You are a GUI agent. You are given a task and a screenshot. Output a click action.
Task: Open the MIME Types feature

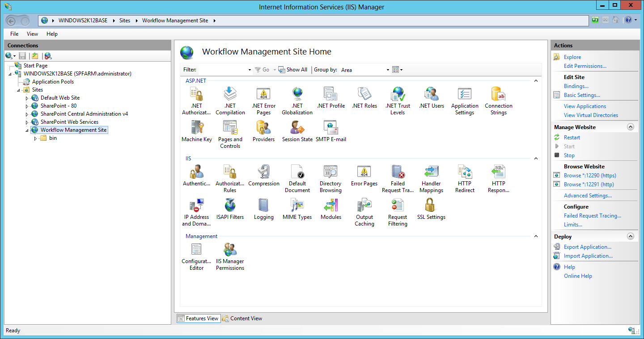pyautogui.click(x=297, y=207)
